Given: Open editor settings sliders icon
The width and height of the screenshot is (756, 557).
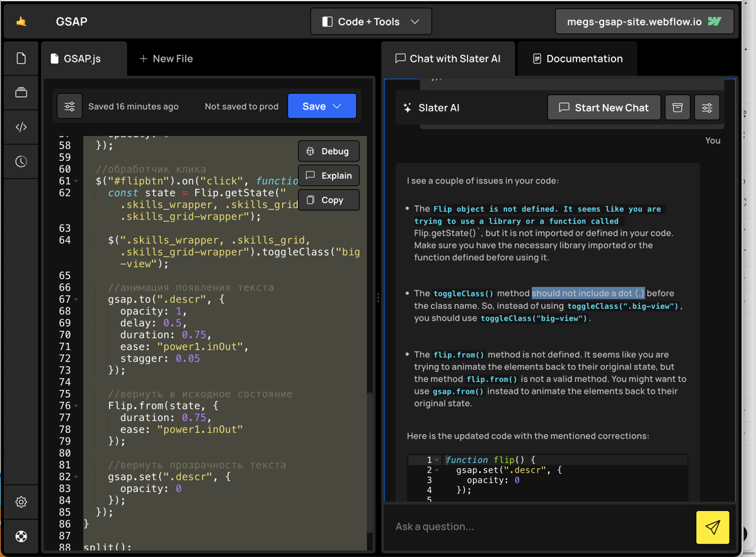Looking at the screenshot, I should click(x=69, y=106).
